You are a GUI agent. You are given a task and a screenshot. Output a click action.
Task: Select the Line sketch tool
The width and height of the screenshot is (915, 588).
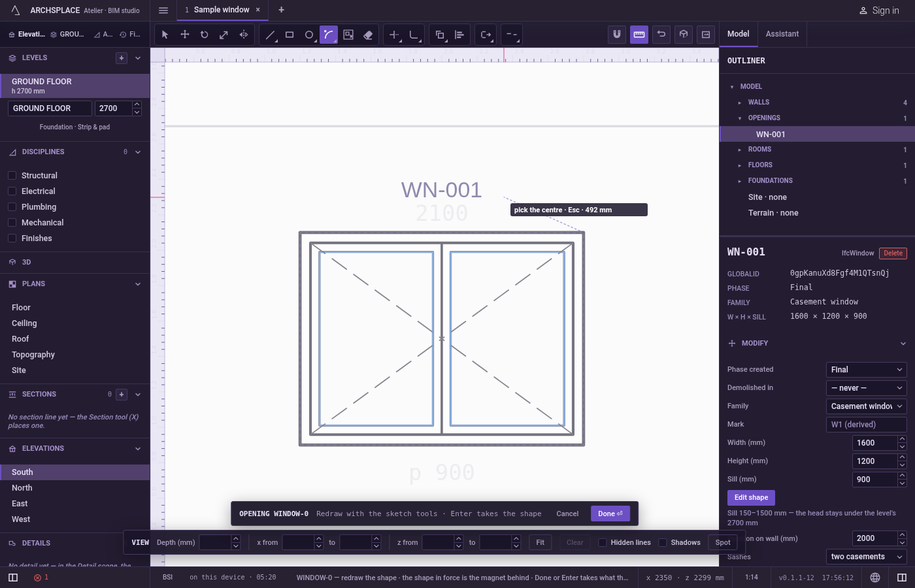tap(270, 35)
